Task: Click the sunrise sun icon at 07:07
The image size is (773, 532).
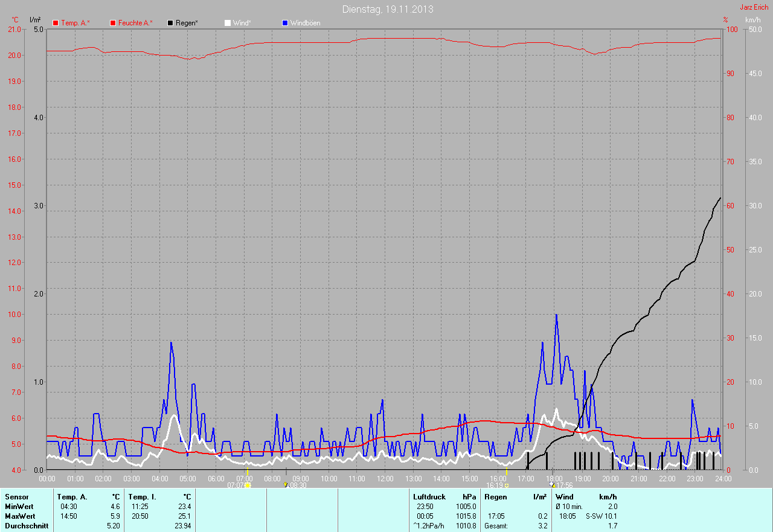Action: point(248,485)
